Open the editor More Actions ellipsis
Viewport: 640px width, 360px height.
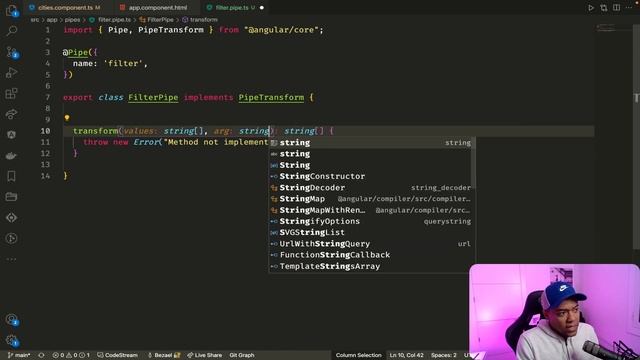click(629, 8)
